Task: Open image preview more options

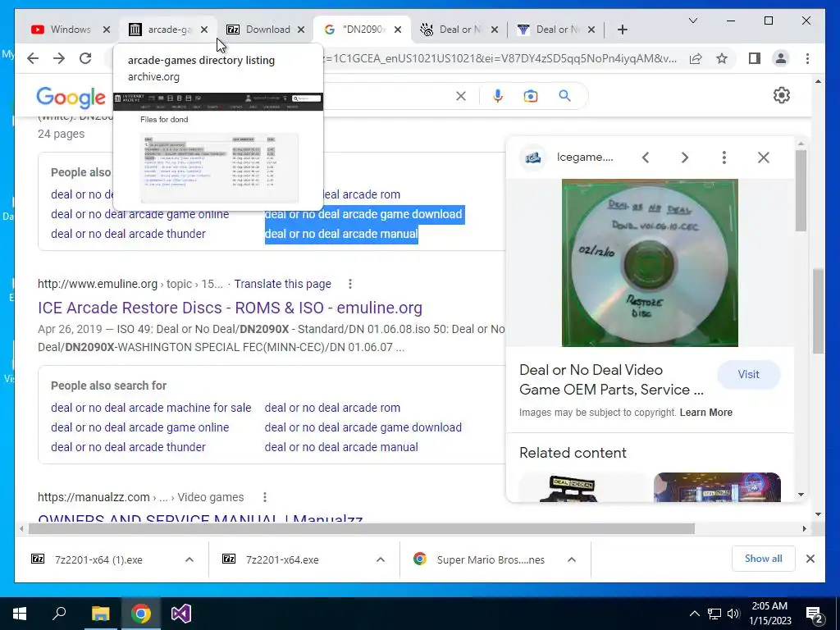Action: coord(724,157)
